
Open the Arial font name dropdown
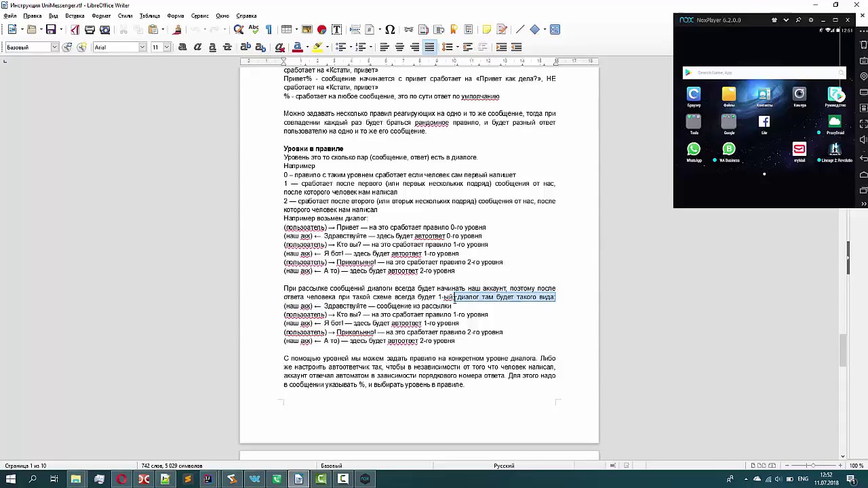coord(142,47)
